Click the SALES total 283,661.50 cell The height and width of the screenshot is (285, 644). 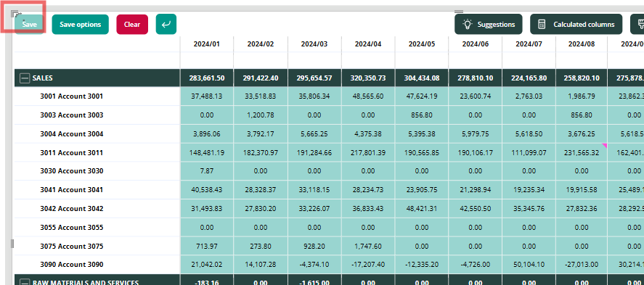point(207,78)
